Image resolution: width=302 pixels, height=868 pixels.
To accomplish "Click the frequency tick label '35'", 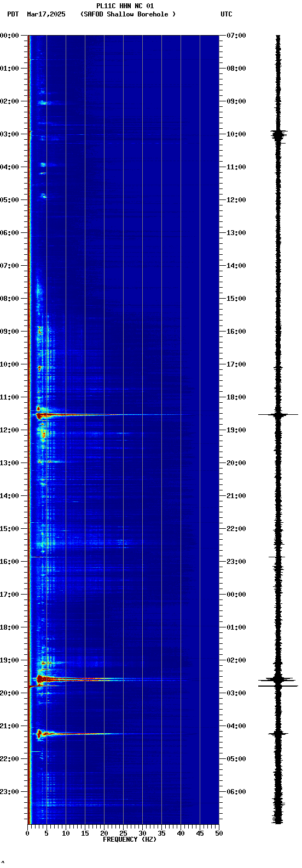I will (161, 833).
